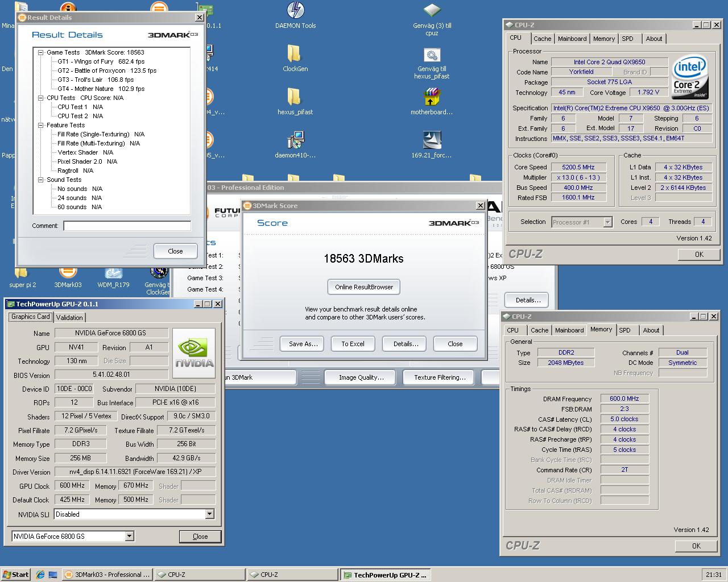Image resolution: width=728 pixels, height=582 pixels.
Task: Open the NVIDIA SLI dropdown in GPU-Z
Action: pyautogui.click(x=209, y=514)
